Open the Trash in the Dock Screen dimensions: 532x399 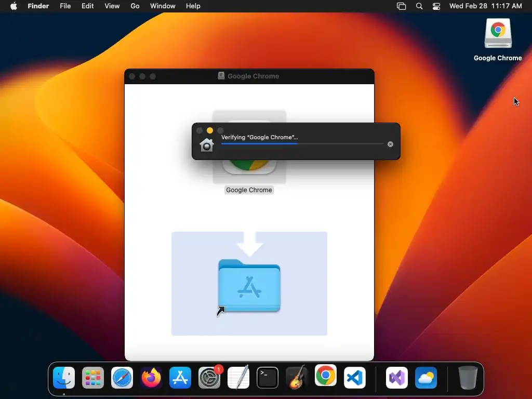468,378
